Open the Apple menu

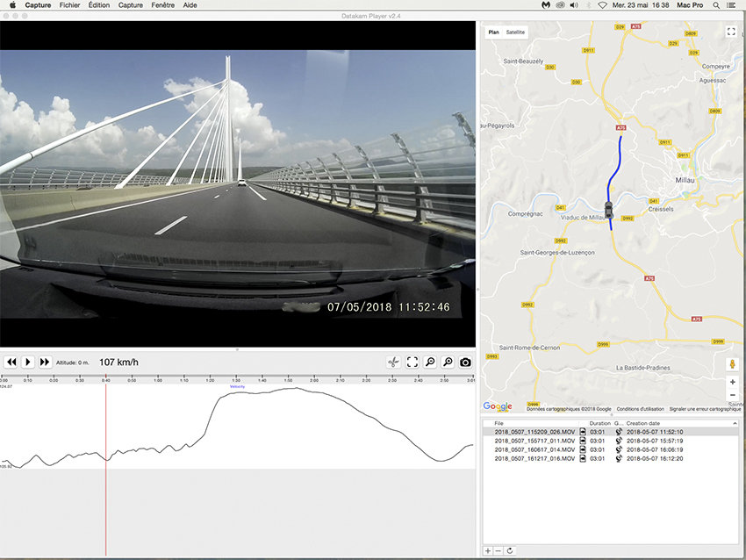(13, 4)
